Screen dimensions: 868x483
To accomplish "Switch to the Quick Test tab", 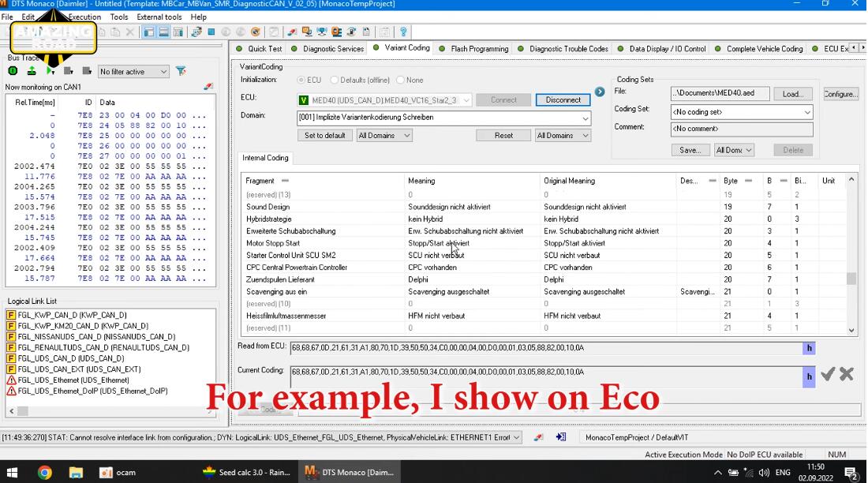I will point(259,49).
